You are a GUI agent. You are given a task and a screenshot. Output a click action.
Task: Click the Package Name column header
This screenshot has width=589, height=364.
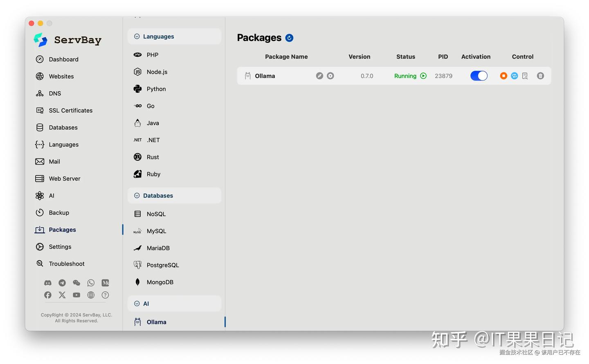(x=286, y=57)
